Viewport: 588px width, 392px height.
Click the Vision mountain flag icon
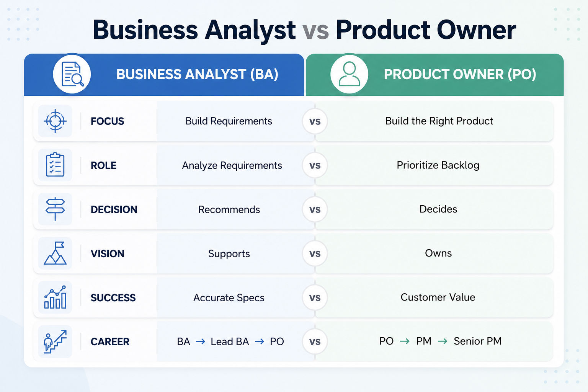pyautogui.click(x=55, y=253)
